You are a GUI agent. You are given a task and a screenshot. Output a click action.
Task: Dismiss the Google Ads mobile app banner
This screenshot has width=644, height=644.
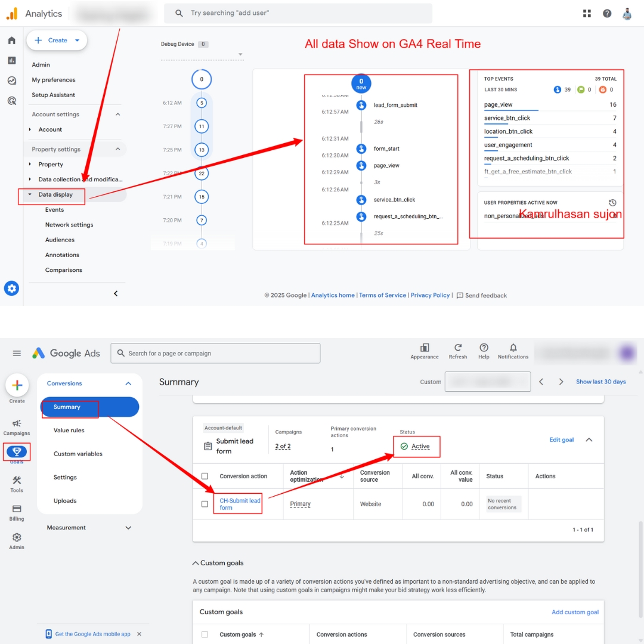(x=139, y=634)
